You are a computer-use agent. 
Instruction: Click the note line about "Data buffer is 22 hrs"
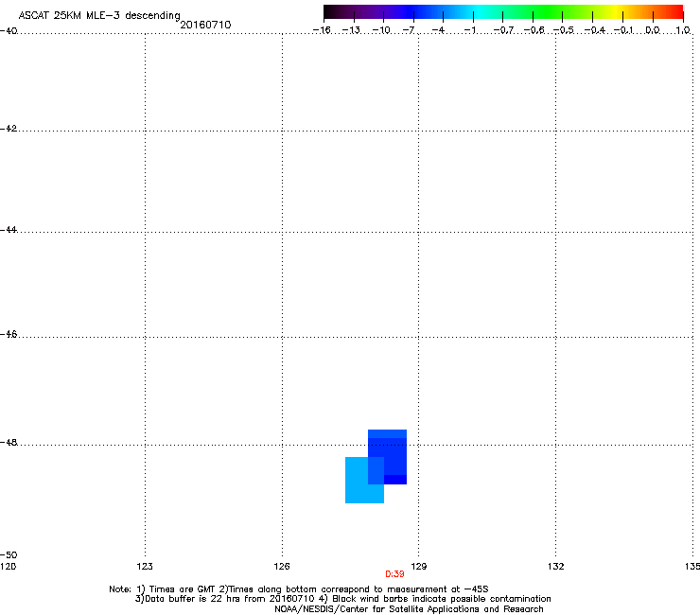pos(342,599)
